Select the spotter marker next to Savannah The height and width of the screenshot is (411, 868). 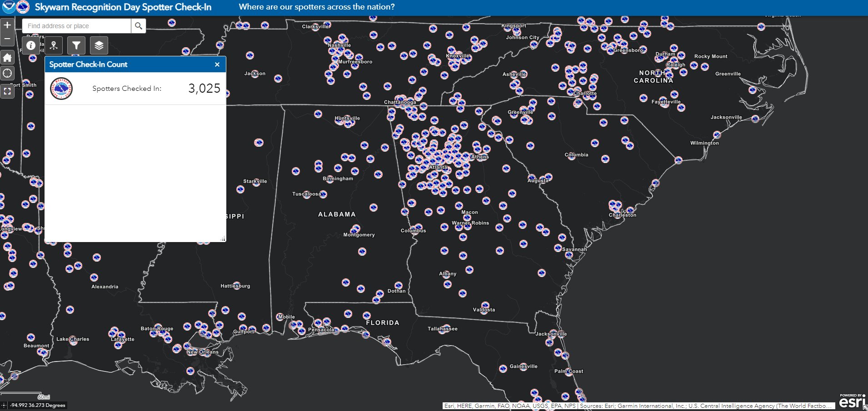click(558, 248)
